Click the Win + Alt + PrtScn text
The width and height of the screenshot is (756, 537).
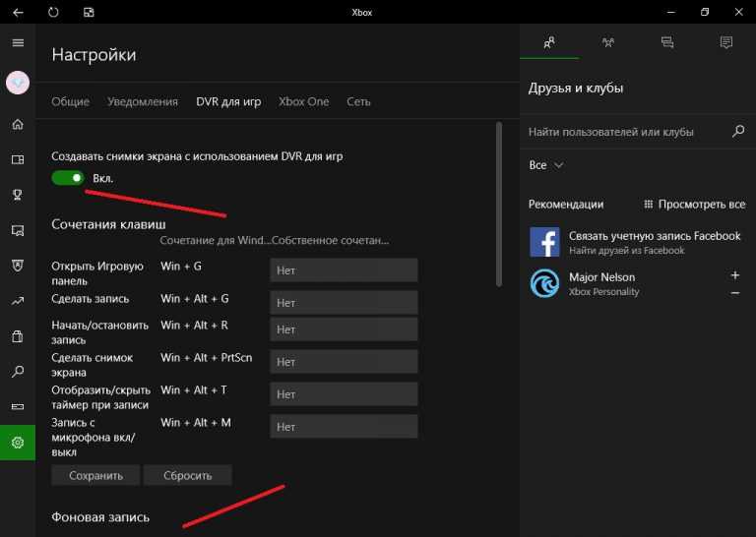[207, 357]
